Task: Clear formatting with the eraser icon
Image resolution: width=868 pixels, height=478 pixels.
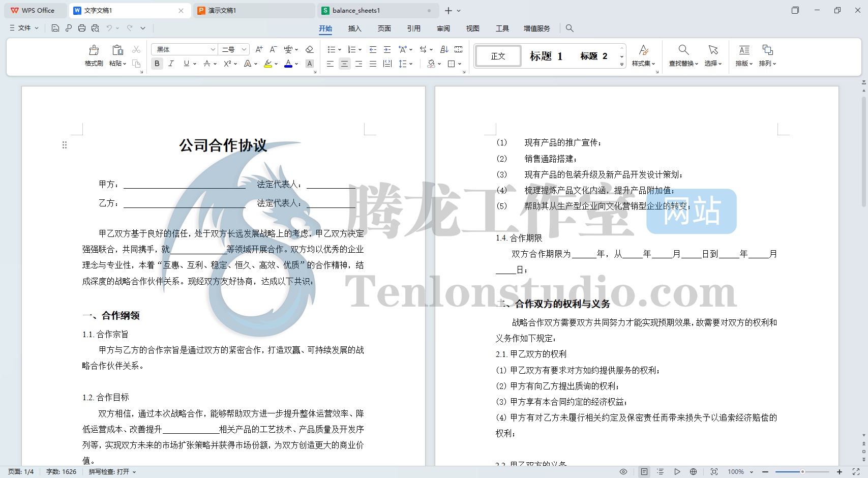Action: click(x=309, y=49)
